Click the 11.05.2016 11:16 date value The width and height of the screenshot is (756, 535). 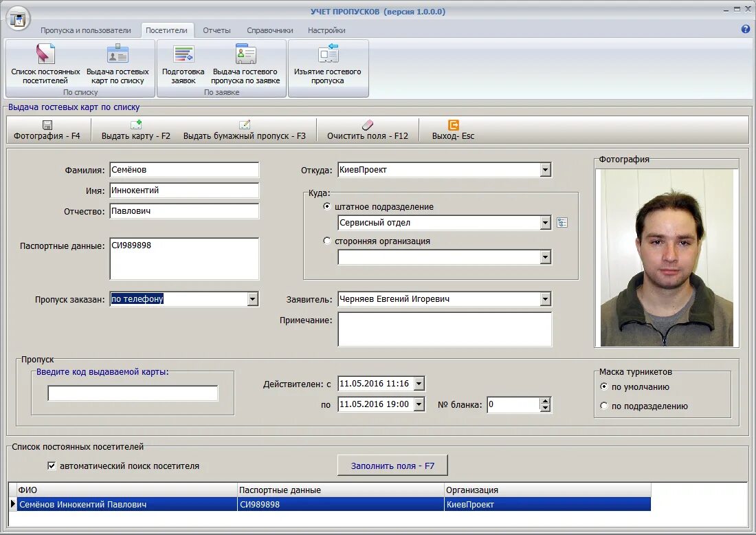pyautogui.click(x=374, y=384)
